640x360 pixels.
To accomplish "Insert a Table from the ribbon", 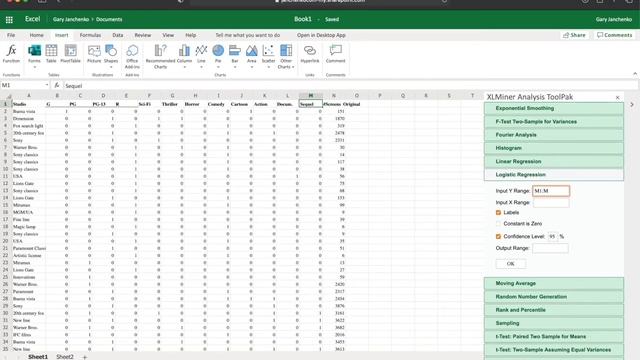I will point(51,54).
